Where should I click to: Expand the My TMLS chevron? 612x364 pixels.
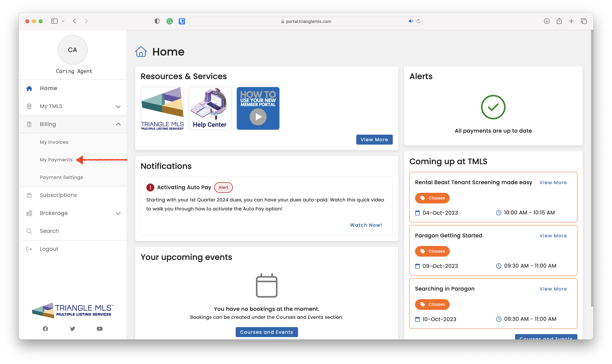(x=118, y=106)
